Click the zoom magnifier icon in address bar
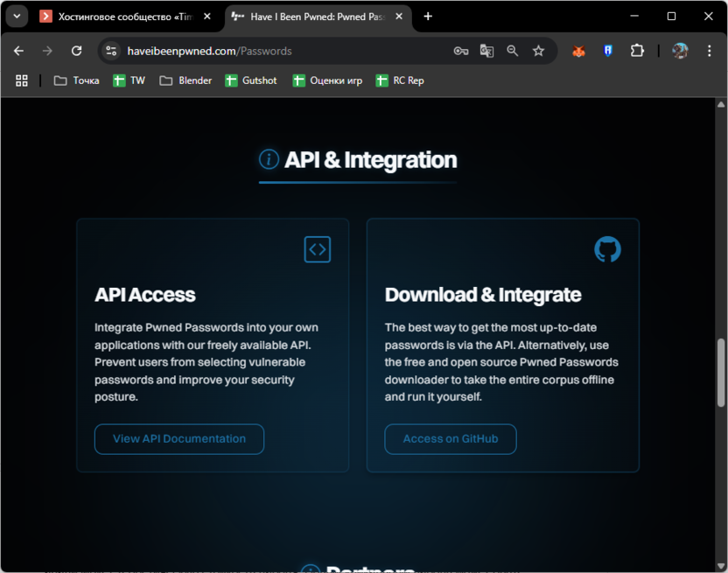Screen dimensions: 728x573 point(513,52)
